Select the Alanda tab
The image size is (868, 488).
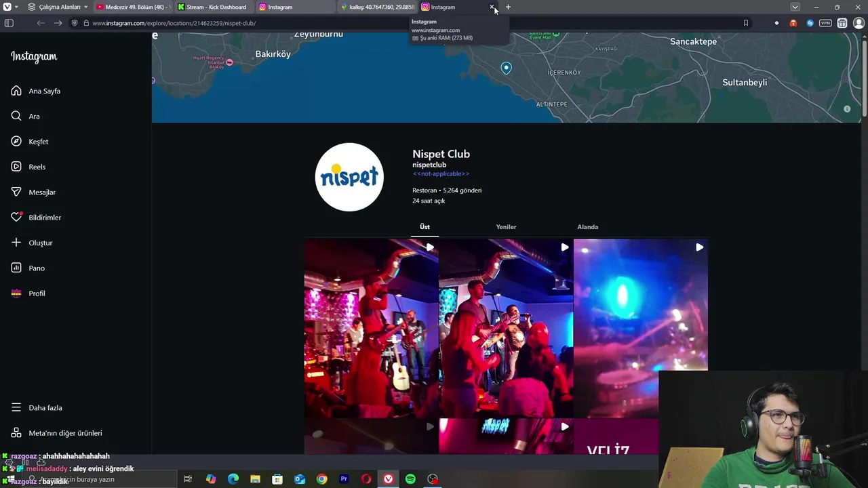tap(587, 227)
